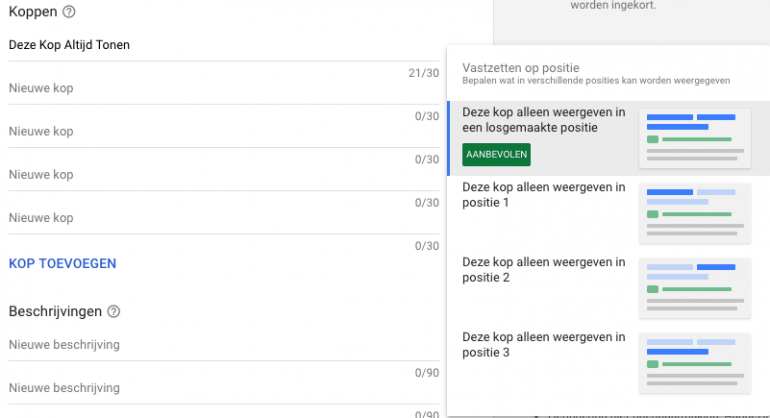This screenshot has height=418, width=770.
Task: Click the positie 3 ad preview thumbnail
Action: (x=695, y=363)
